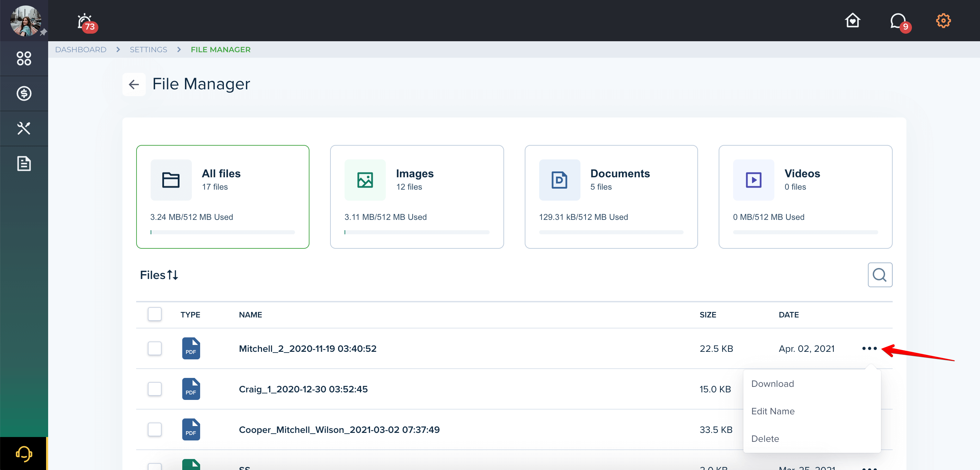Go to DASHBOARD breadcrumb
Screen dimensions: 980x470
81,49
